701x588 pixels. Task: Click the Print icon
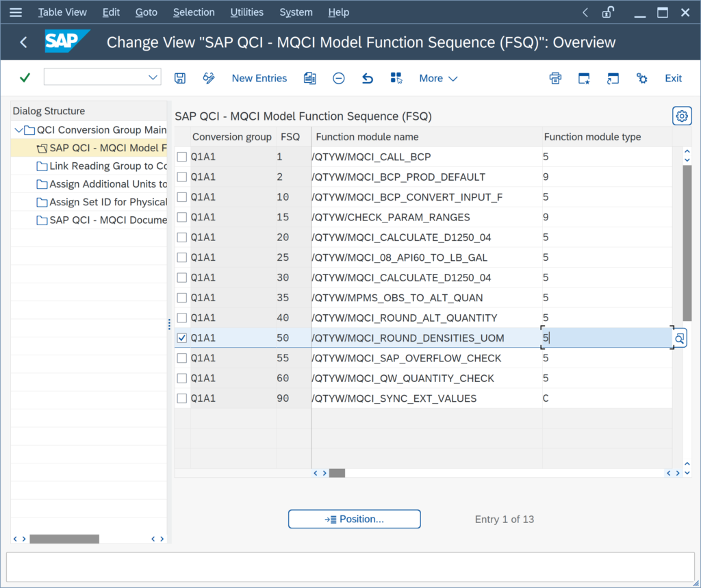coord(555,78)
